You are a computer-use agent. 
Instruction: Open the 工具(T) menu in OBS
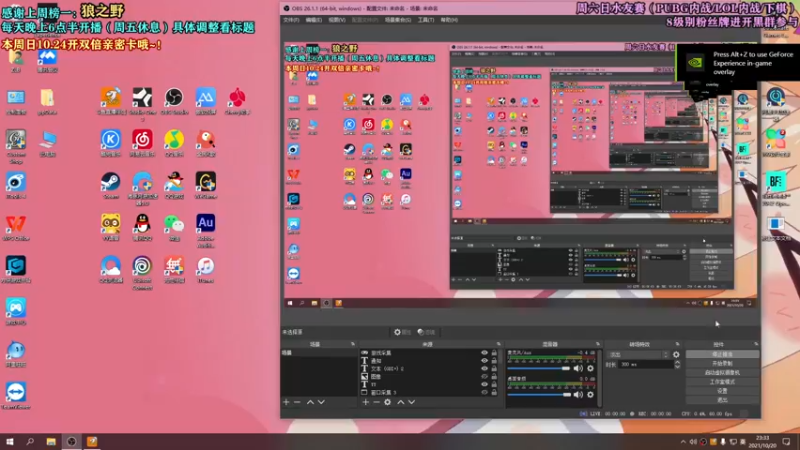pos(426,20)
